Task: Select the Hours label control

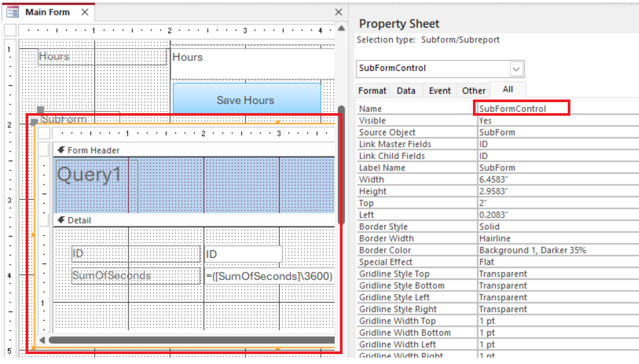Action: click(103, 57)
